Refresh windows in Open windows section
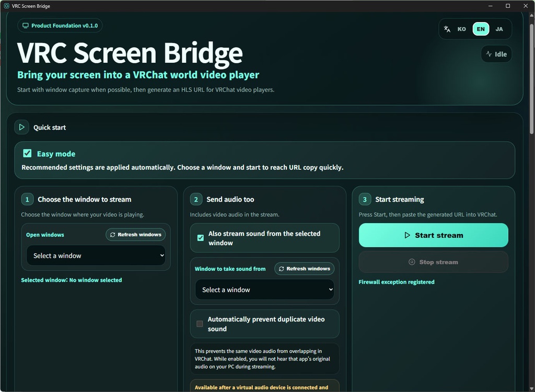The width and height of the screenshot is (535, 392). point(136,235)
